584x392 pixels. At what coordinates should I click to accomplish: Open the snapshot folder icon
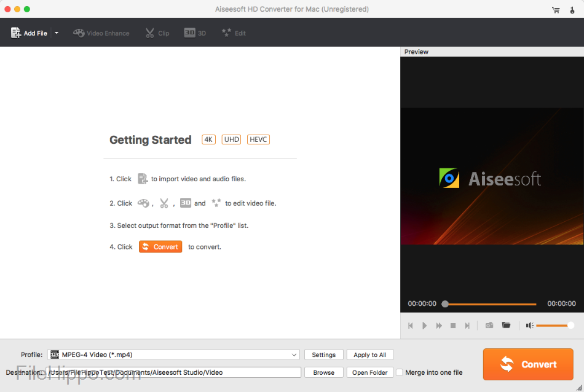point(506,325)
